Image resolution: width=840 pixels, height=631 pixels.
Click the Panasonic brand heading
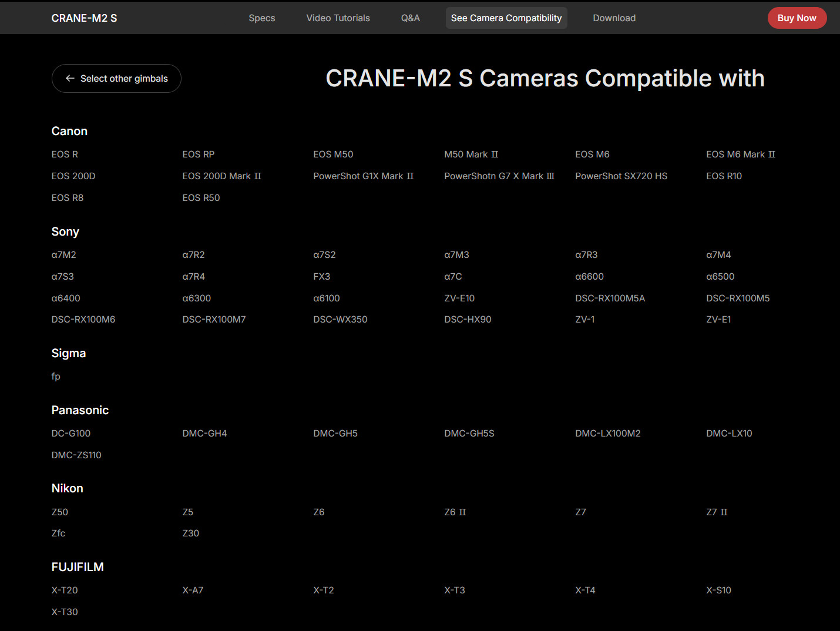[80, 411]
